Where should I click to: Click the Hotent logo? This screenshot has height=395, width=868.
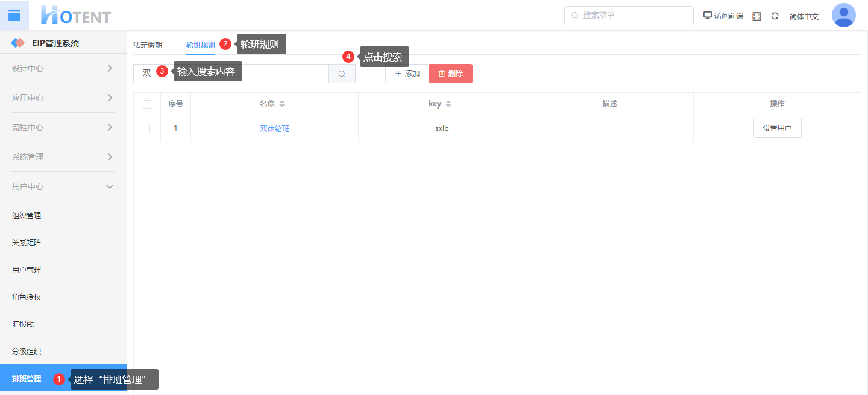[76, 16]
